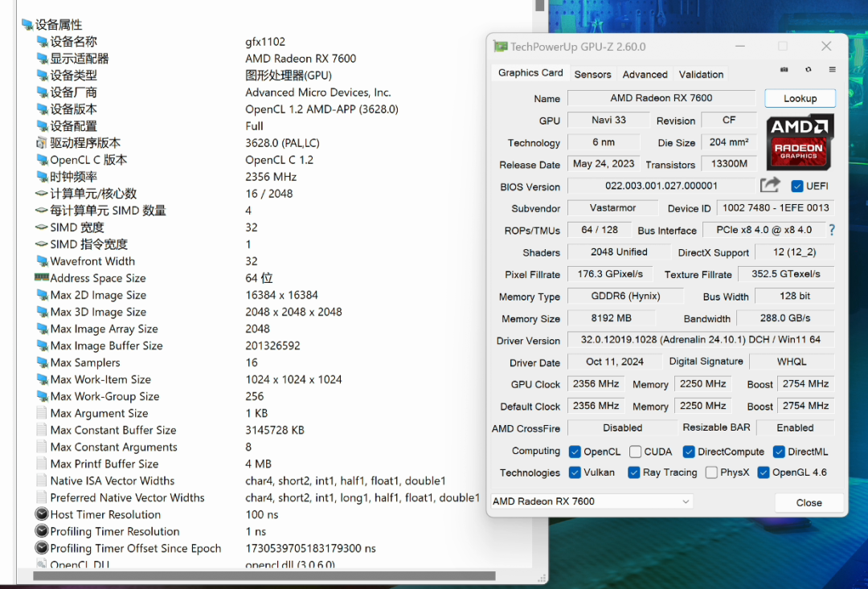Click the Memory Type field GDDR6 (Hynix)
Viewport: 868px width, 589px height.
tap(625, 296)
